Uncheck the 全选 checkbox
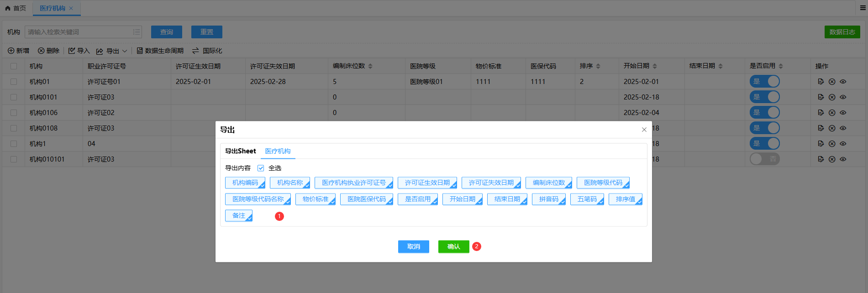The image size is (868, 293). point(261,168)
